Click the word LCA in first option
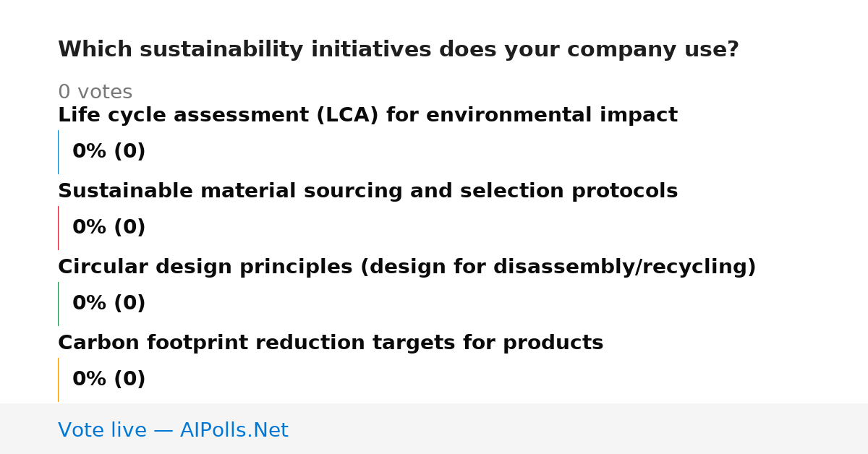This screenshot has height=454, width=868. (348, 116)
